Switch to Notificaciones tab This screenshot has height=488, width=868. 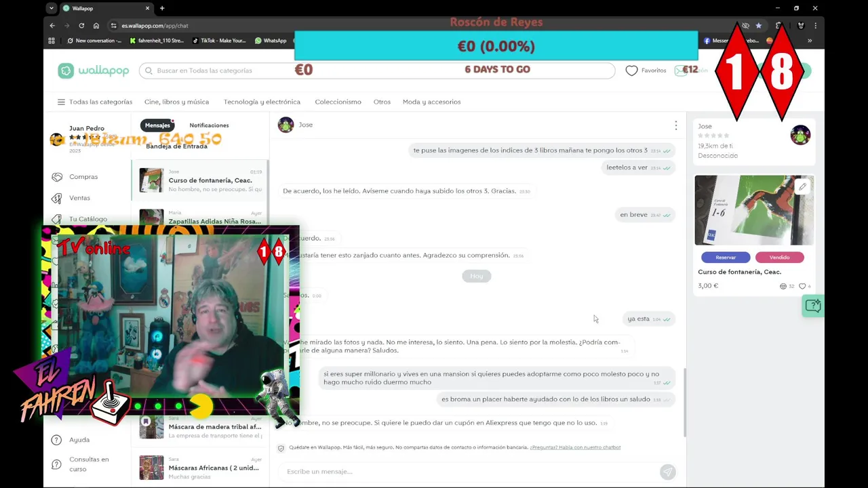pyautogui.click(x=209, y=125)
